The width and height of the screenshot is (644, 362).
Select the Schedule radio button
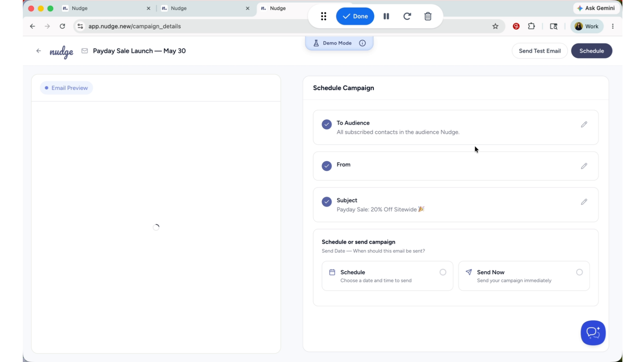pyautogui.click(x=443, y=272)
